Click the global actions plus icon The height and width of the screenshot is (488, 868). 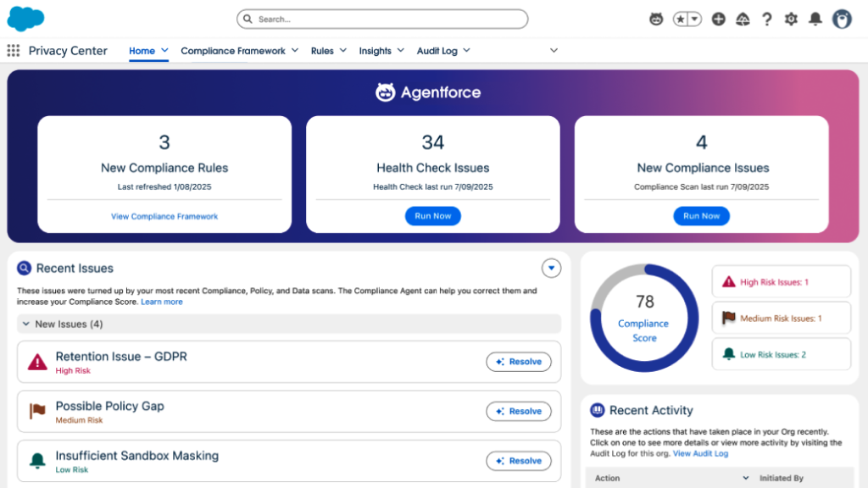[x=719, y=19]
